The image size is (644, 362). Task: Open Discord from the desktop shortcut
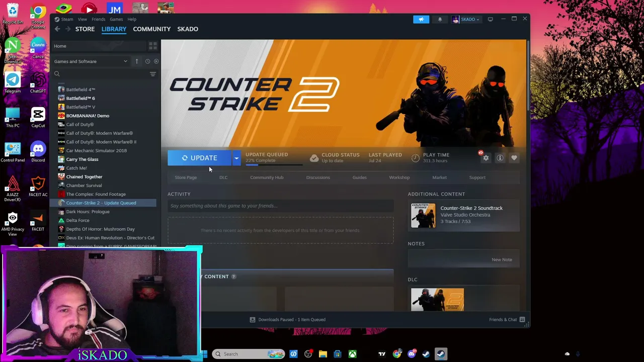(x=38, y=152)
